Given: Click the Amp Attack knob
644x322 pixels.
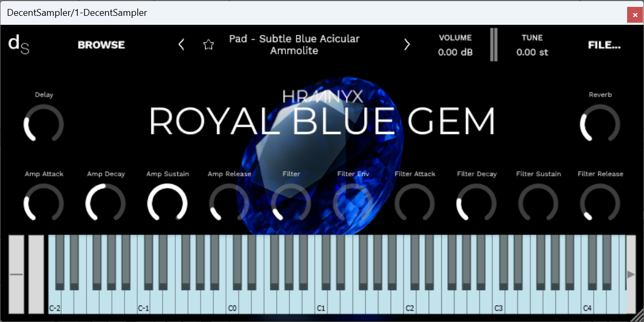Looking at the screenshot, I should coord(44,203).
